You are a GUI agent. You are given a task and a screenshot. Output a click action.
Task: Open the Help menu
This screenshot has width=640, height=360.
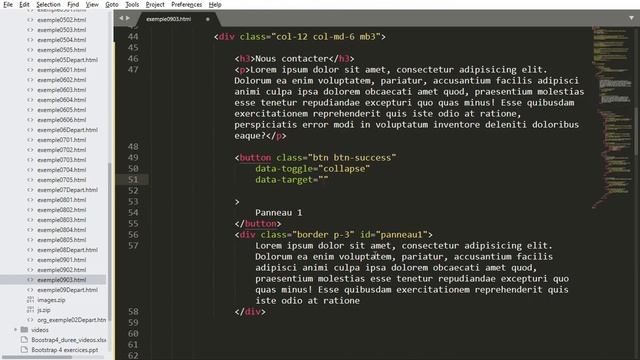[x=215, y=4]
